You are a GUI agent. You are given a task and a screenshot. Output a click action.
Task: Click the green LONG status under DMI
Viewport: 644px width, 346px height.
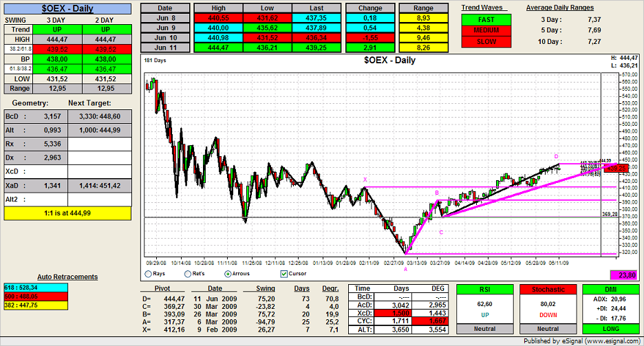click(610, 330)
